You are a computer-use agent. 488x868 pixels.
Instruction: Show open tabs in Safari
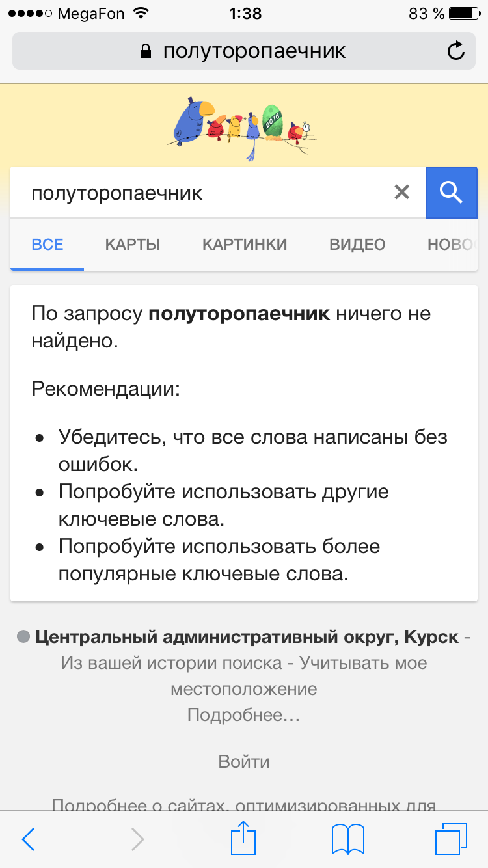point(451,839)
